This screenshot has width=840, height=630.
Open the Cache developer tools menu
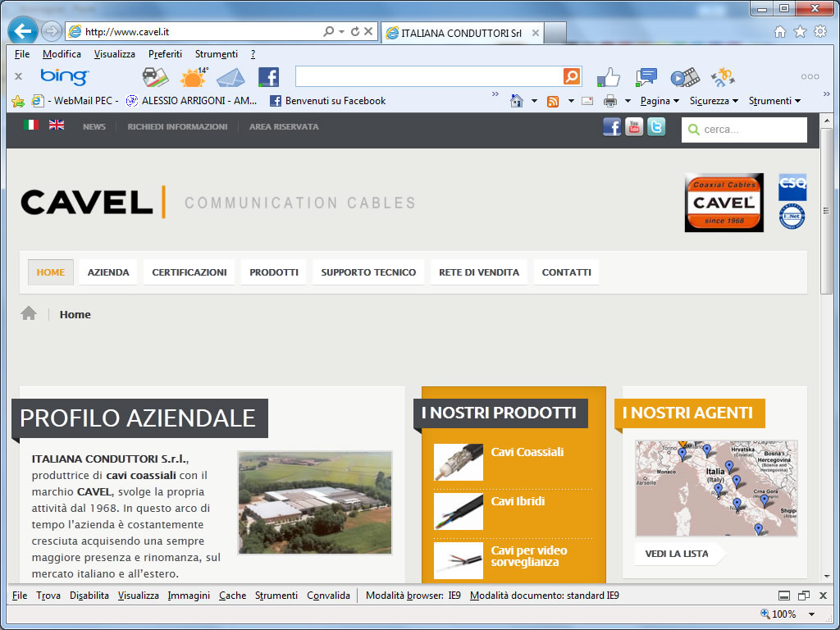(232, 596)
